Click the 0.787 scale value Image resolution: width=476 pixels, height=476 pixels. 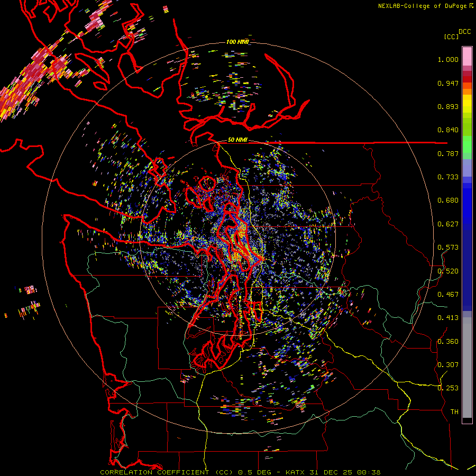[448, 153]
